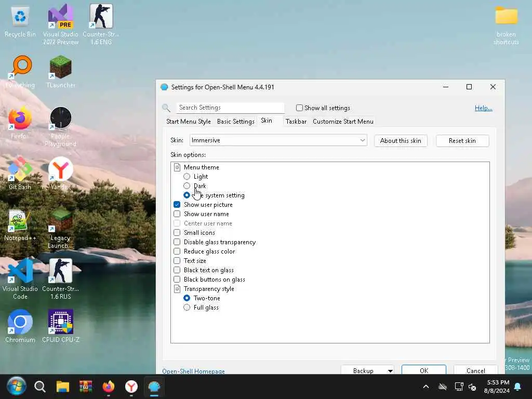This screenshot has height=399, width=532.
Task: Select Counter-Strike 1.6 RUS desktop shortcut
Action: point(61,279)
